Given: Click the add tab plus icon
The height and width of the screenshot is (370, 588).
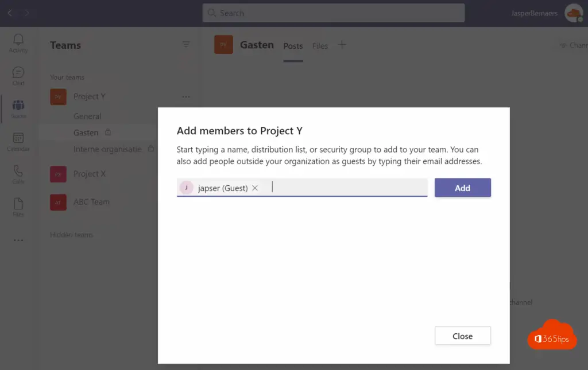Looking at the screenshot, I should coord(342,45).
